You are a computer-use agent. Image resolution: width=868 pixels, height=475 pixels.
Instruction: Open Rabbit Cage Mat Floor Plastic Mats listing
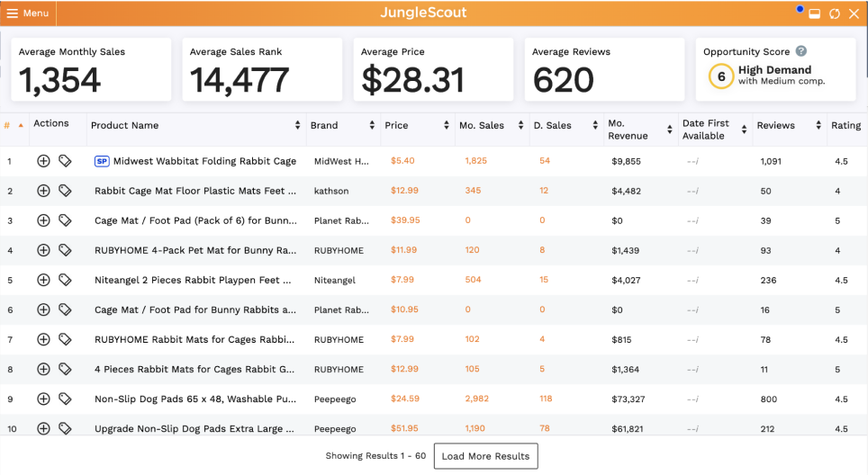tap(195, 191)
